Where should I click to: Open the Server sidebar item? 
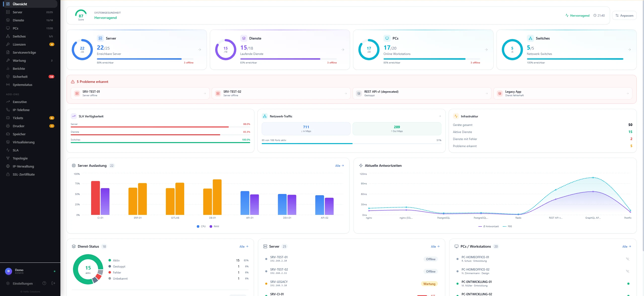point(30,12)
